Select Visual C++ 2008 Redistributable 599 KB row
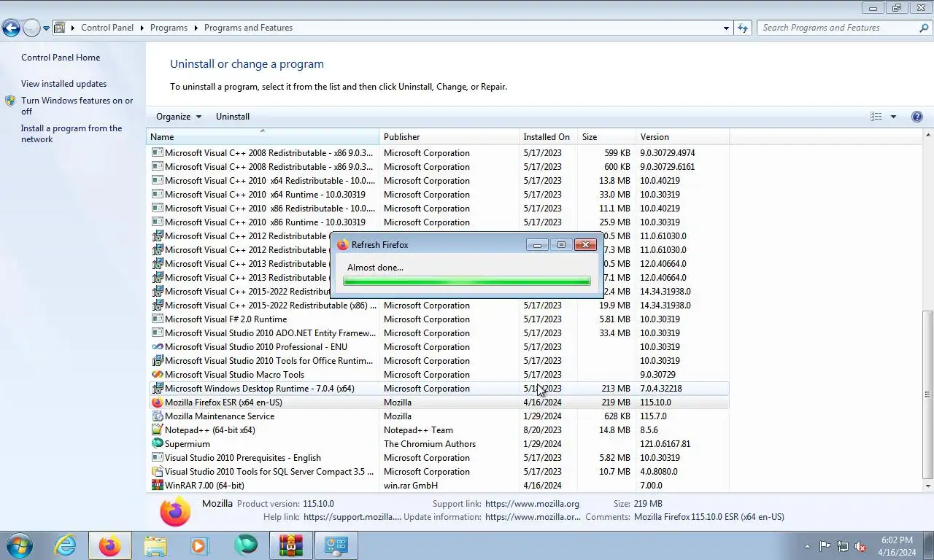Viewport: 934px width, 560px height. [x=439, y=153]
